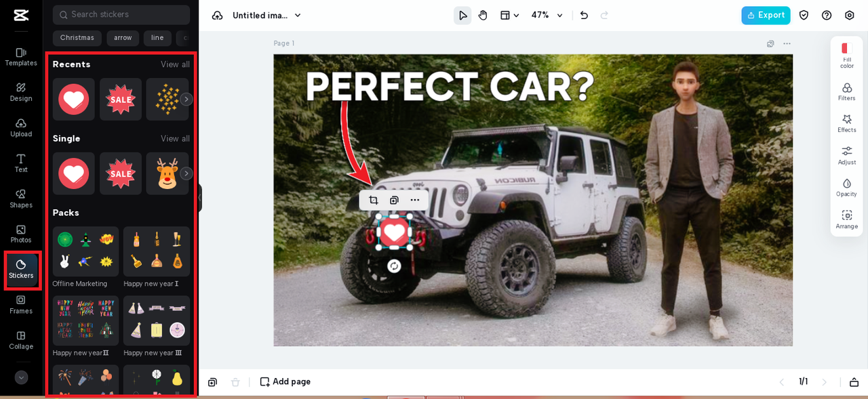Viewport: 868px width, 399px height.
Task: Select the heart sticker on canvas
Action: pos(394,232)
